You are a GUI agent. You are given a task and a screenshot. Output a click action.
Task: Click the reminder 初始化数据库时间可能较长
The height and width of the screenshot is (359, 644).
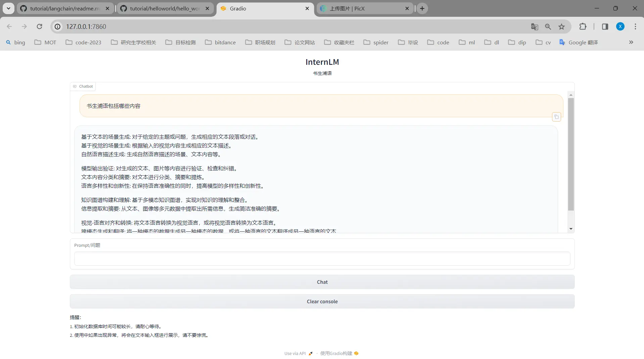coord(116,326)
